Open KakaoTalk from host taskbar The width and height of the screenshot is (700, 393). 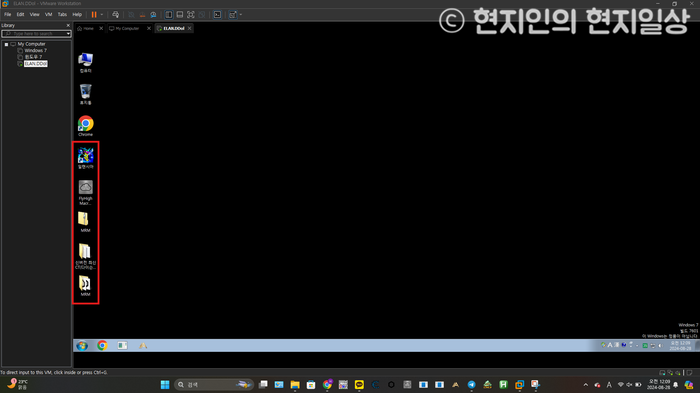[x=359, y=385]
